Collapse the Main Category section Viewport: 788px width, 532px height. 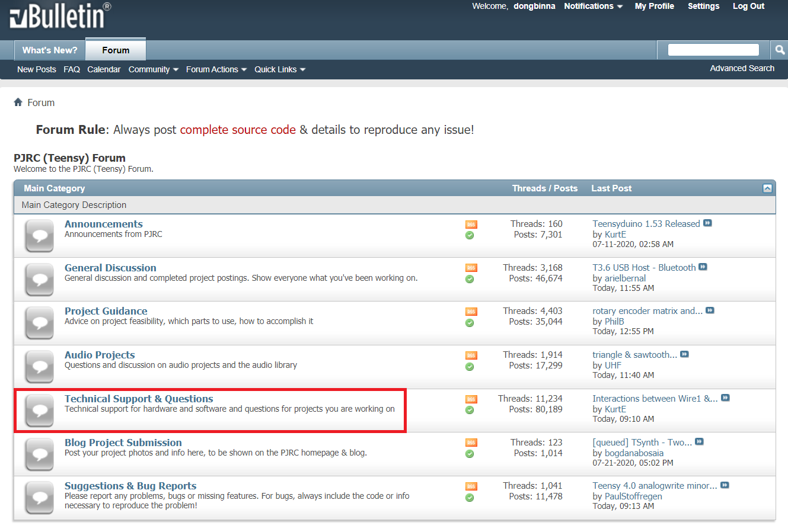click(767, 188)
